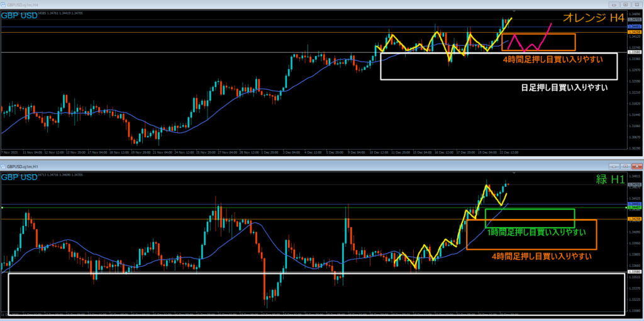Click the chart shift triangle in H1 chart

(514, 173)
